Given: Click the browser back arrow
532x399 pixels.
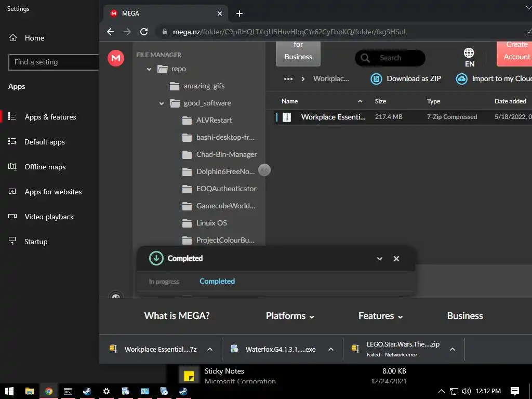Looking at the screenshot, I should point(111,32).
